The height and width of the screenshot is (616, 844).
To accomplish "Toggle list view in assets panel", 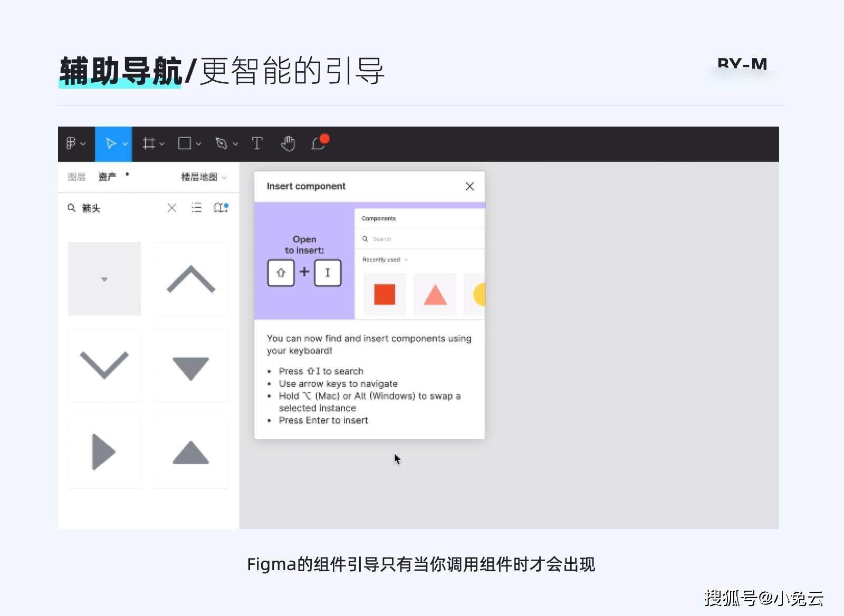I will 196,208.
